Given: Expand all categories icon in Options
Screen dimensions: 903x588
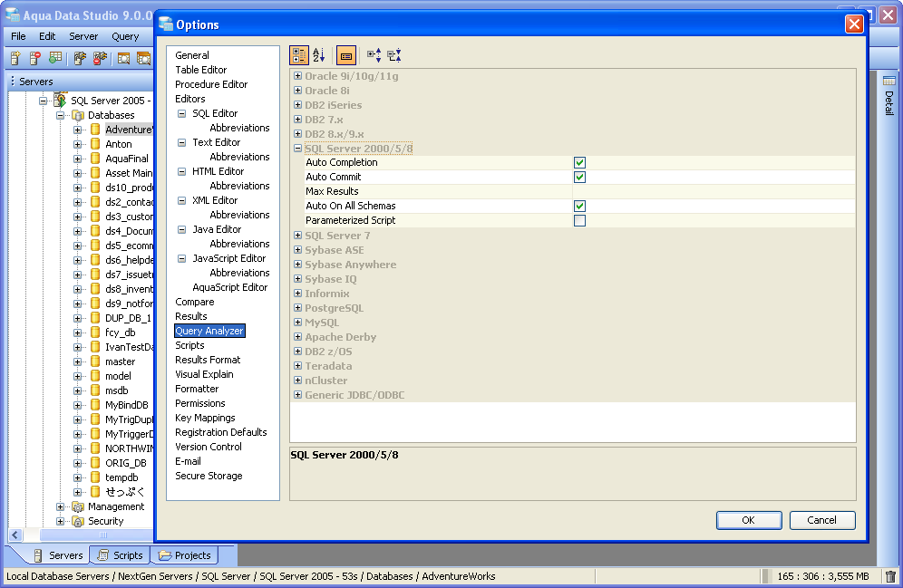Looking at the screenshot, I should click(374, 56).
